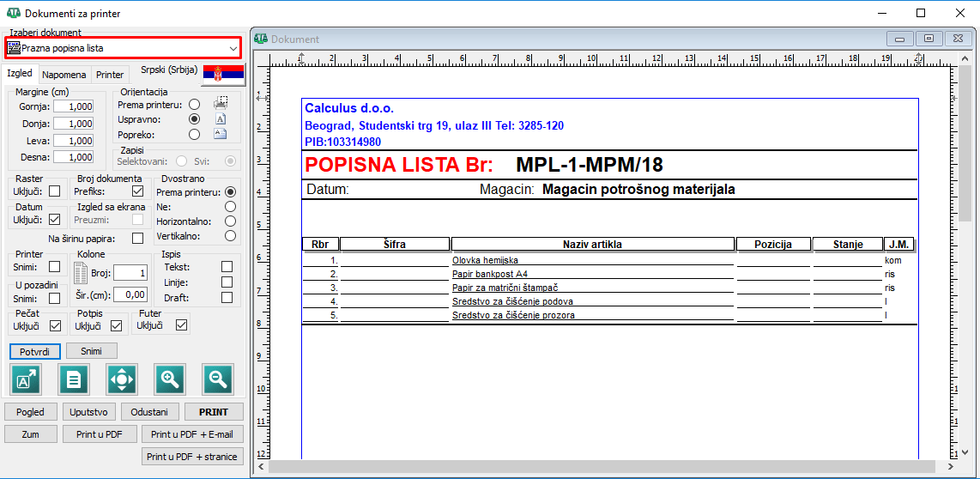Select the Popreko orientation radio button

[194, 134]
